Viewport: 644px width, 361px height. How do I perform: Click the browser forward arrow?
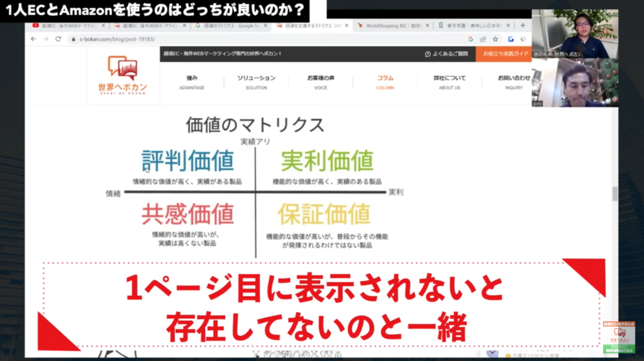tap(45, 39)
